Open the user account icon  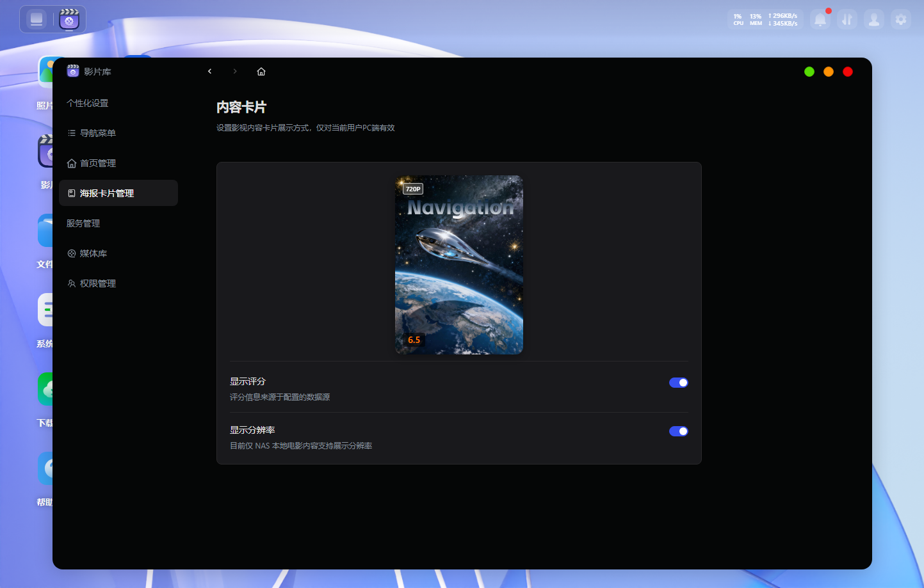click(x=874, y=20)
